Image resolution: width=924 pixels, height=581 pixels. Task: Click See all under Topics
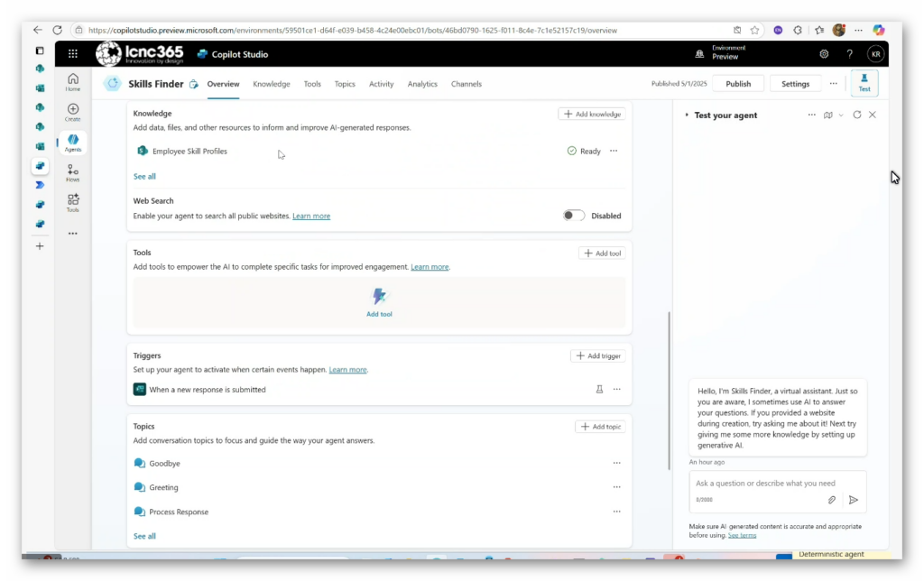(144, 536)
